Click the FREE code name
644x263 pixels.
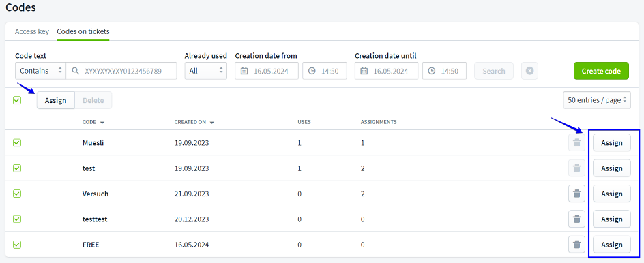pos(91,245)
